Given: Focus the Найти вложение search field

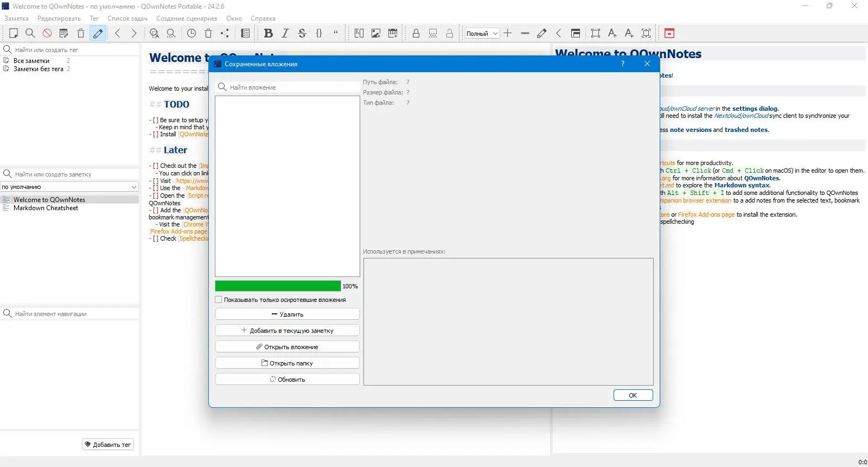Looking at the screenshot, I should coord(287,87).
